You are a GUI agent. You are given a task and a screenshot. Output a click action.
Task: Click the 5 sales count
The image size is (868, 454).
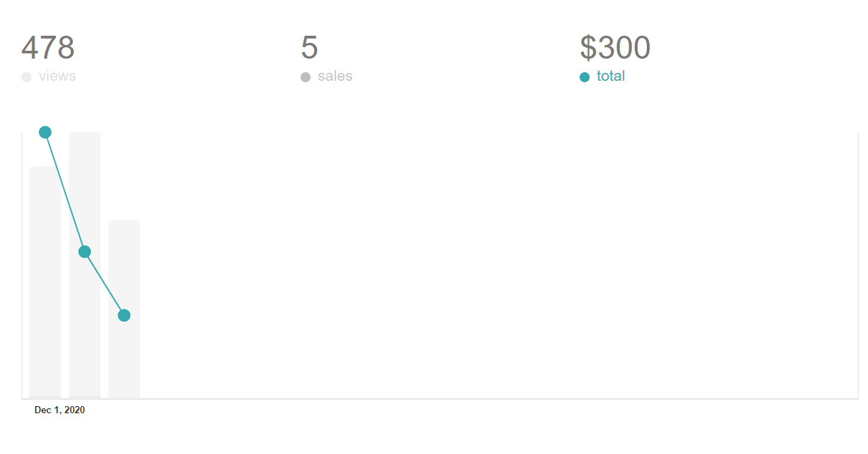[x=309, y=48]
